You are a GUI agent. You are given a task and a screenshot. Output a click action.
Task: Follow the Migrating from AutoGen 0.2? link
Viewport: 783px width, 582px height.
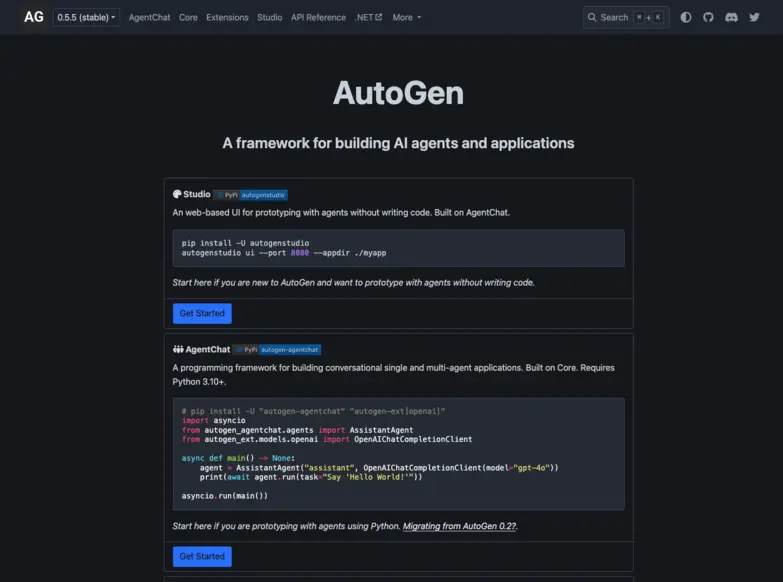point(460,526)
